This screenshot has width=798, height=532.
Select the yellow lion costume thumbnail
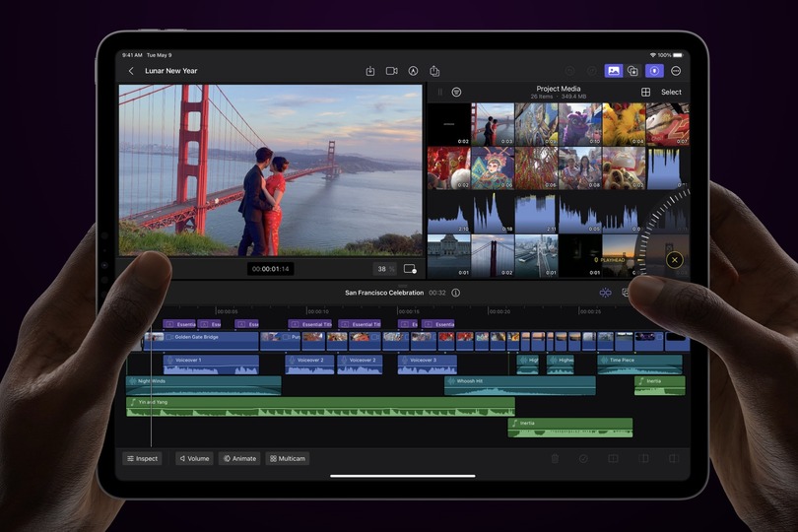(624, 124)
